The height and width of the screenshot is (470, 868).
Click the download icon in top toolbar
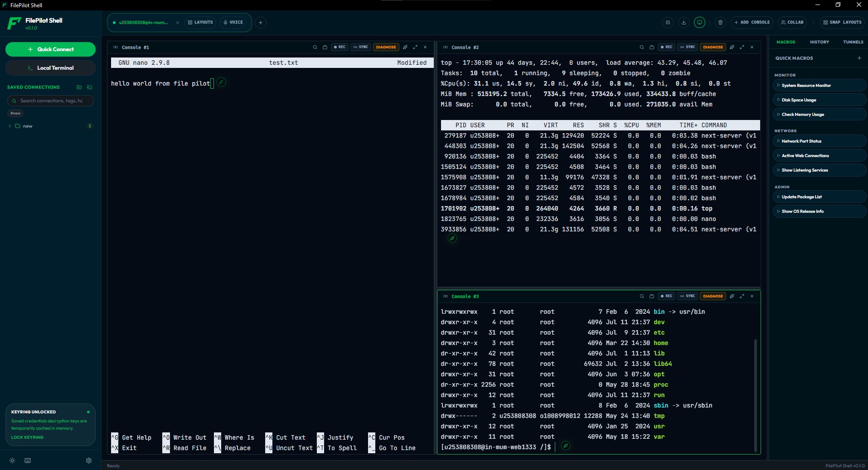coord(684,22)
